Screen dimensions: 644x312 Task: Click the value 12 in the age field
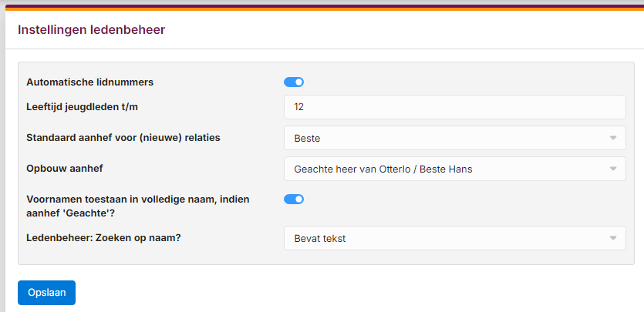pyautogui.click(x=298, y=107)
